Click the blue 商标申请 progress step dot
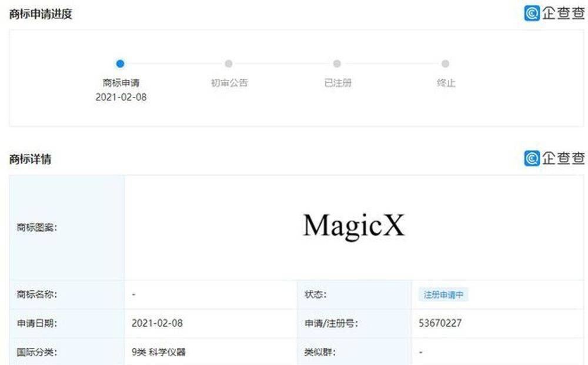This screenshot has height=365, width=588. pyautogui.click(x=120, y=63)
